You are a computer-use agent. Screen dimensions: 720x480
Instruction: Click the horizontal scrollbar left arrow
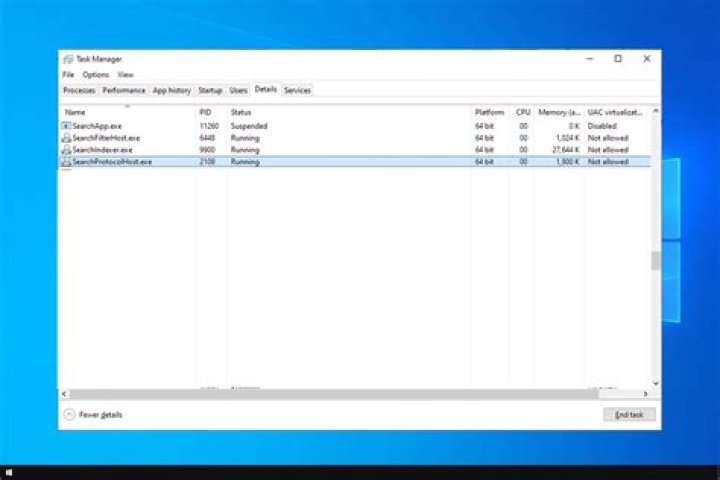(x=64, y=394)
